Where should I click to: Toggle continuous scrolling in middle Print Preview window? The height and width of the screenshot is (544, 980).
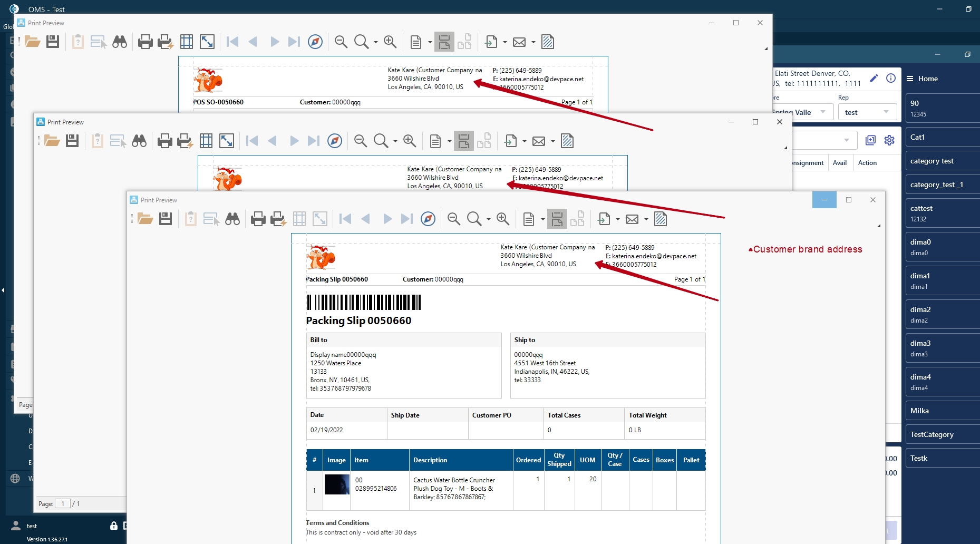click(x=464, y=141)
